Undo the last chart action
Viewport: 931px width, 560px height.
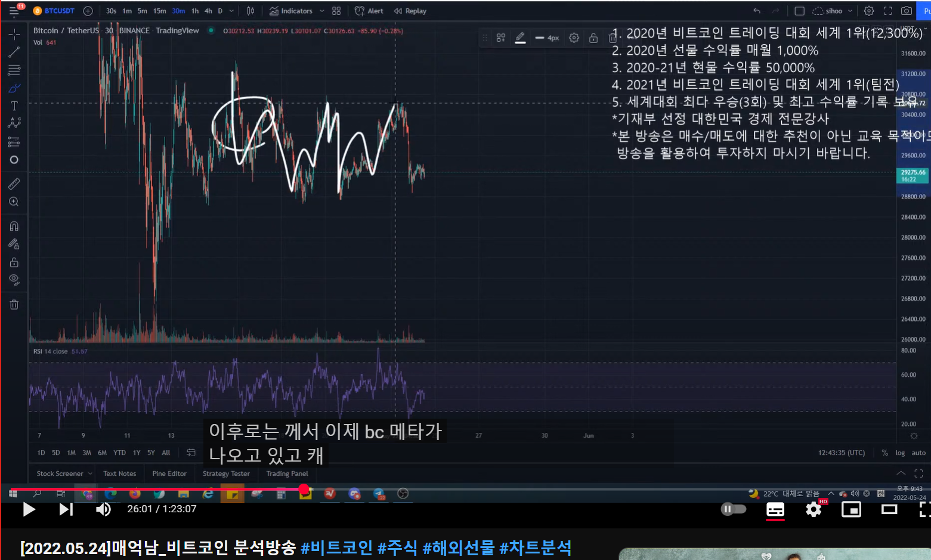coord(757,11)
